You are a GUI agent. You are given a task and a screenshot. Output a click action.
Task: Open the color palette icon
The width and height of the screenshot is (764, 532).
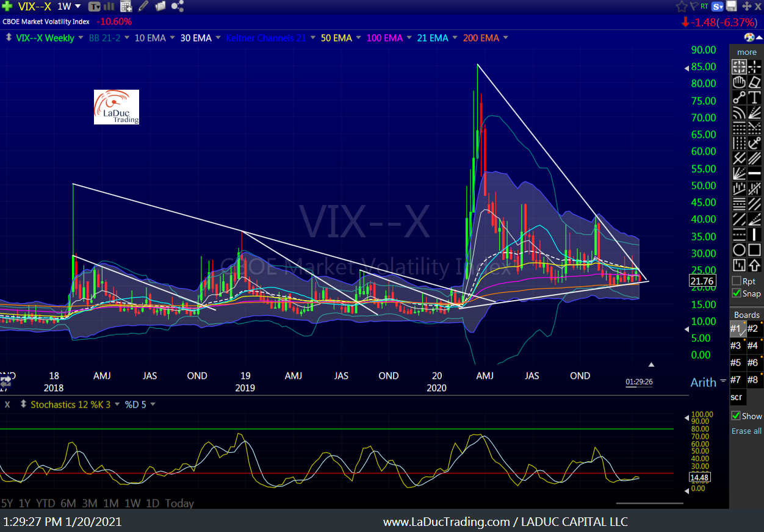tap(749, 38)
